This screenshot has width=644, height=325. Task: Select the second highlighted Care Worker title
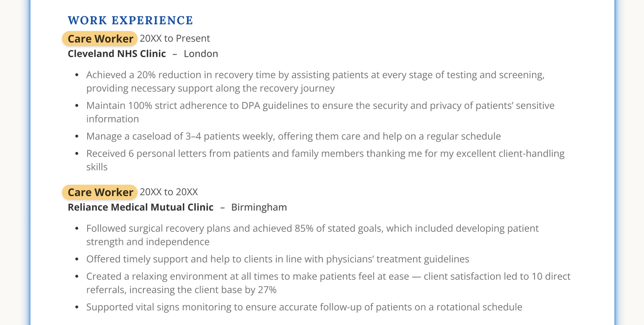[x=100, y=192]
